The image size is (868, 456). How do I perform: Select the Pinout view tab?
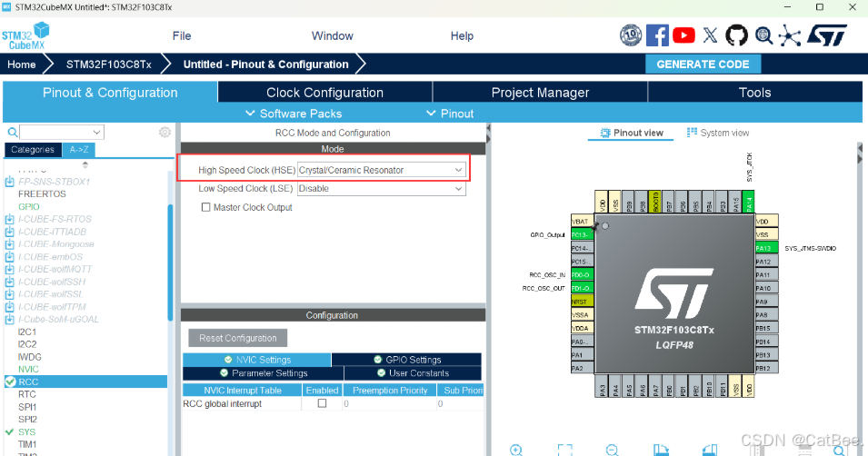tap(631, 133)
